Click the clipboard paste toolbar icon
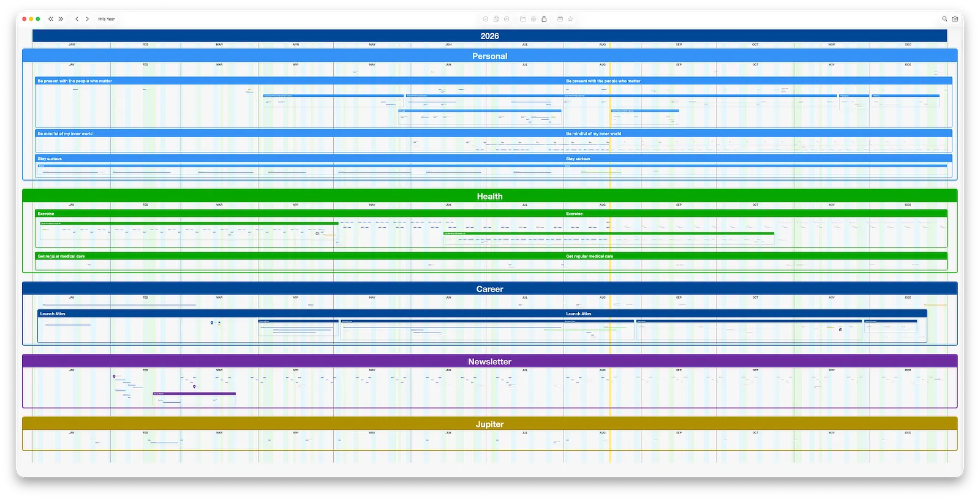The width and height of the screenshot is (980, 499). pyautogui.click(x=544, y=19)
